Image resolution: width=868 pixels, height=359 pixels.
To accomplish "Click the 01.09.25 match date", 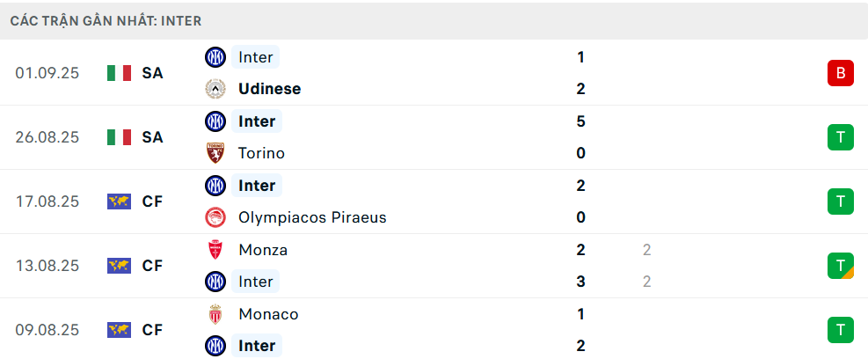I will [47, 73].
